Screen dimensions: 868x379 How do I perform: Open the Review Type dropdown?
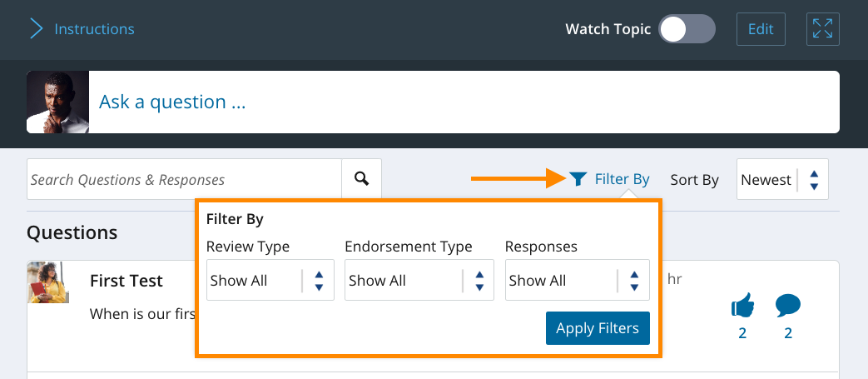pyautogui.click(x=270, y=281)
